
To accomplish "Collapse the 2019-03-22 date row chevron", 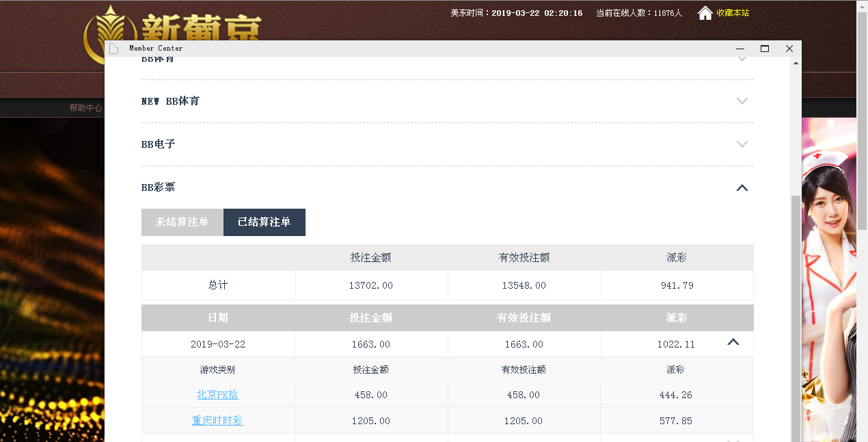I will (733, 342).
